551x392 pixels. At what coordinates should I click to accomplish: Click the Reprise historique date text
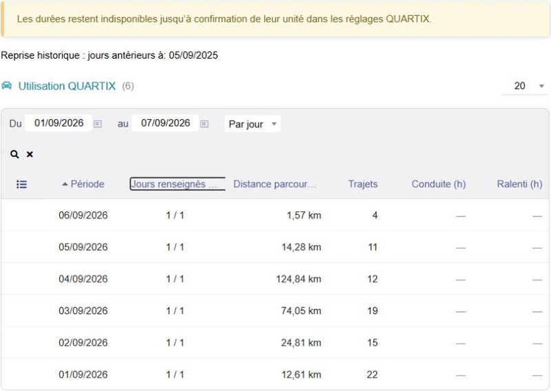pyautogui.click(x=110, y=56)
